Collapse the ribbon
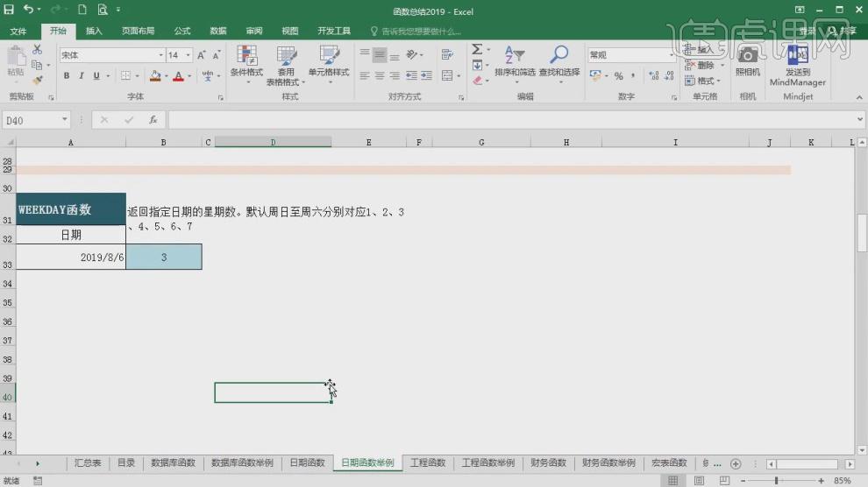This screenshot has width=868, height=487. pyautogui.click(x=859, y=97)
